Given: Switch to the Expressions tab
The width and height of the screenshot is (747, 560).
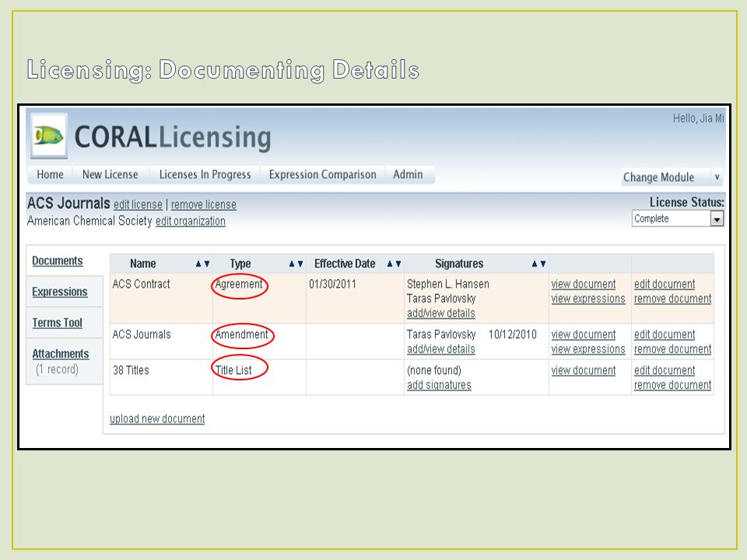Looking at the screenshot, I should pos(60,292).
